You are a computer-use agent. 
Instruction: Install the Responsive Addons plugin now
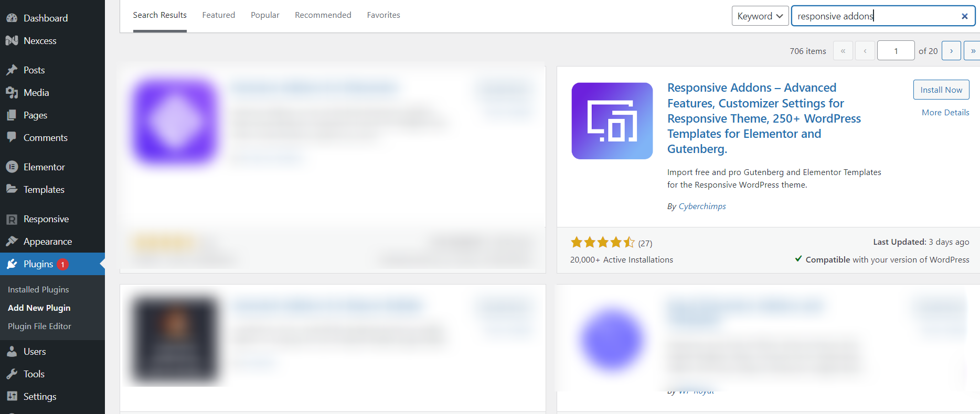941,90
